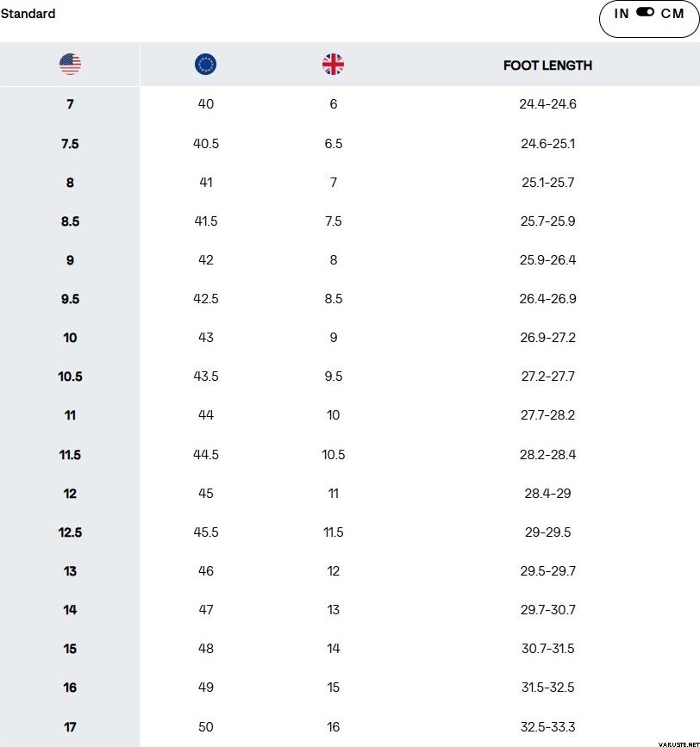The image size is (700, 747).
Task: Click the EU flag column icon
Action: (206, 64)
